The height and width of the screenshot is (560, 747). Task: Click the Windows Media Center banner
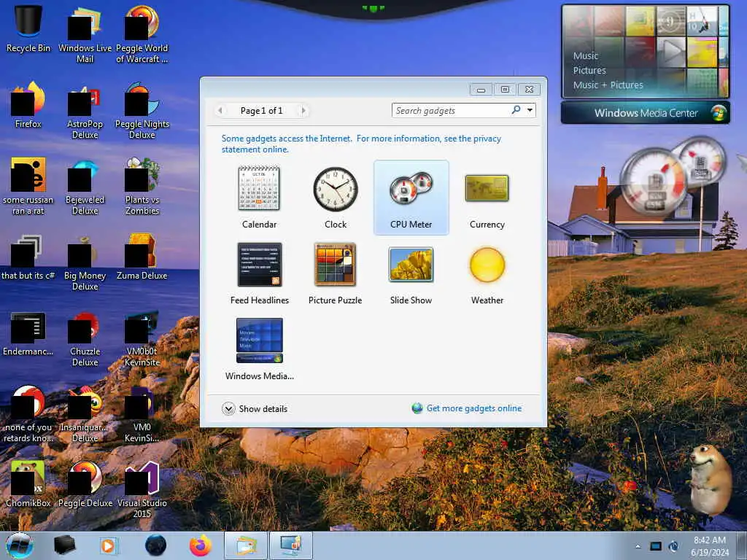tap(646, 113)
